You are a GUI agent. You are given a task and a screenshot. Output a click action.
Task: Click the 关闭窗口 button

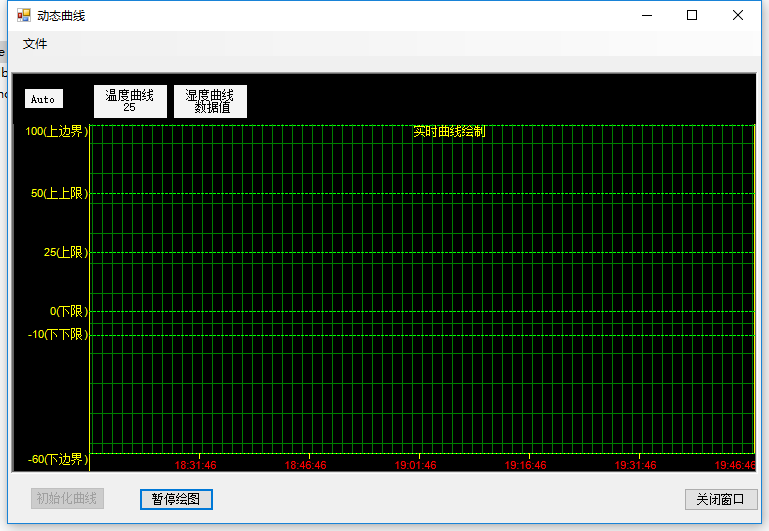(x=720, y=499)
